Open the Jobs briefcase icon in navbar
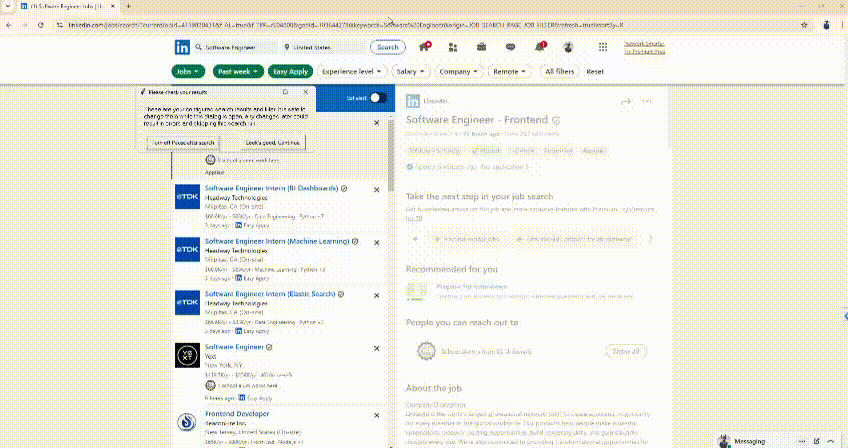848x448 pixels. click(482, 47)
